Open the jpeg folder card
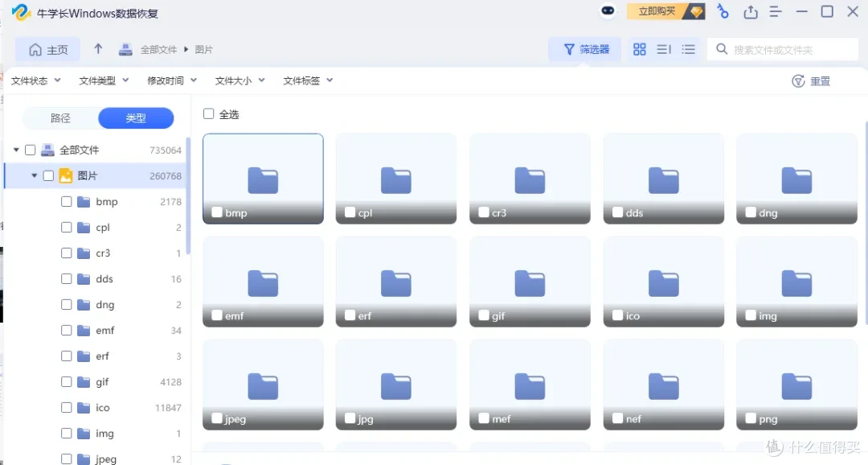The width and height of the screenshot is (868, 465). (263, 385)
